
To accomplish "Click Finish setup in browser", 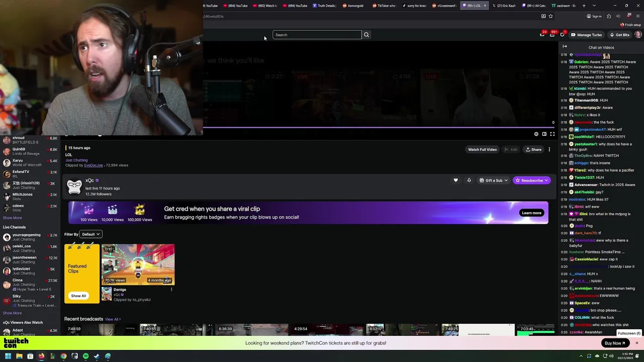I will (x=630, y=25).
